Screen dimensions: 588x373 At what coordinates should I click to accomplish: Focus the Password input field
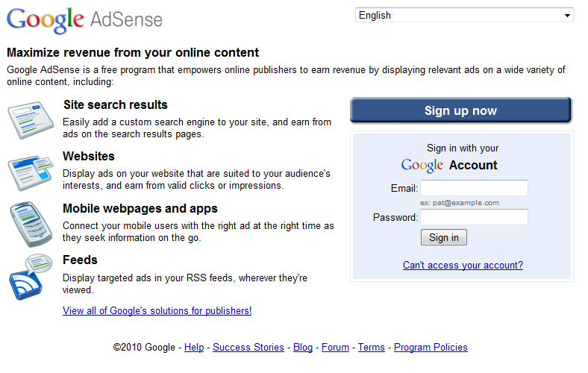pos(474,217)
